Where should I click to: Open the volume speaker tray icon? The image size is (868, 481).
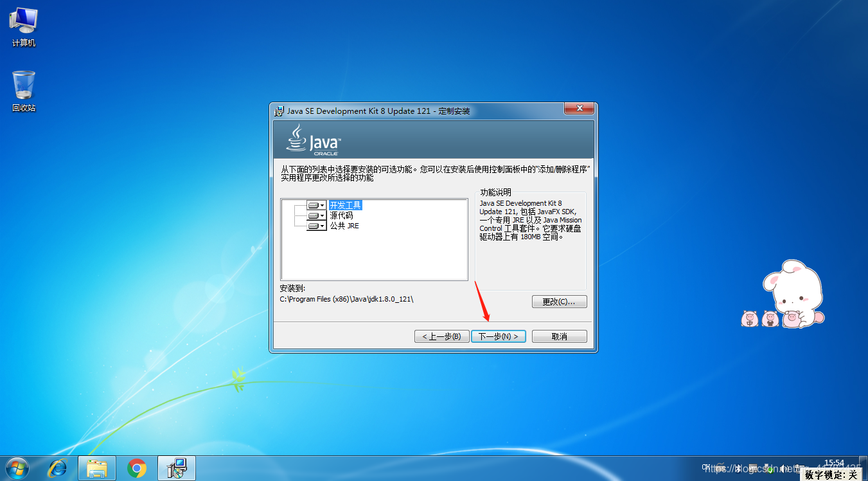click(x=783, y=469)
